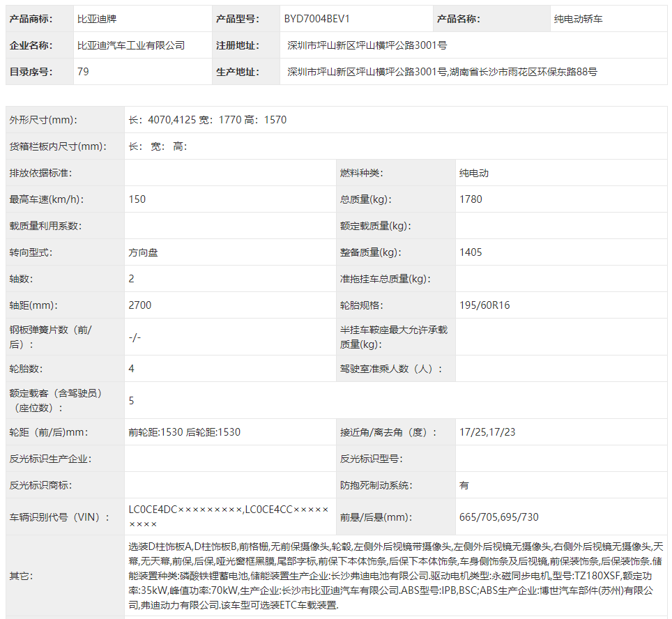This screenshot has height=619, width=672.
Task: Click ABS value 有
Action: tap(464, 485)
